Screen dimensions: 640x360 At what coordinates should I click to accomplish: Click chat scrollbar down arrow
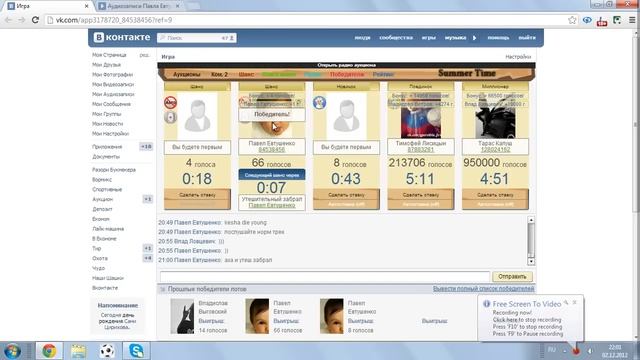coord(531,261)
